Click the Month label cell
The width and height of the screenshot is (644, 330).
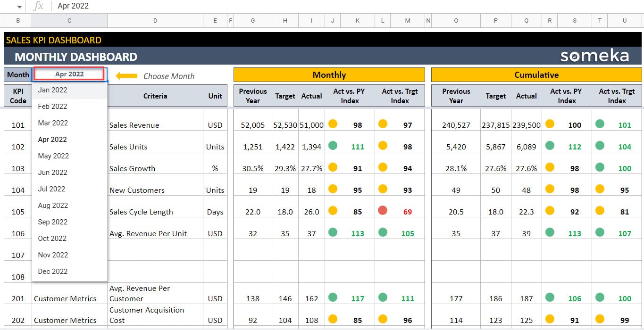coord(18,74)
